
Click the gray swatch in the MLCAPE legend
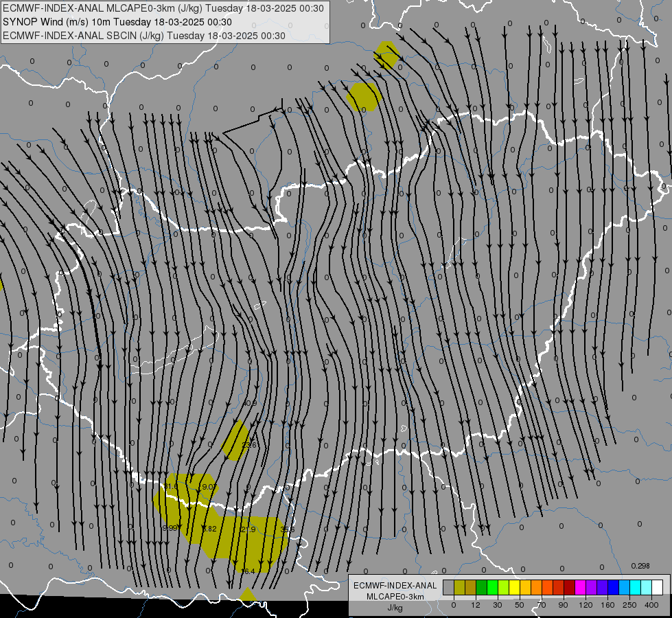(449, 587)
